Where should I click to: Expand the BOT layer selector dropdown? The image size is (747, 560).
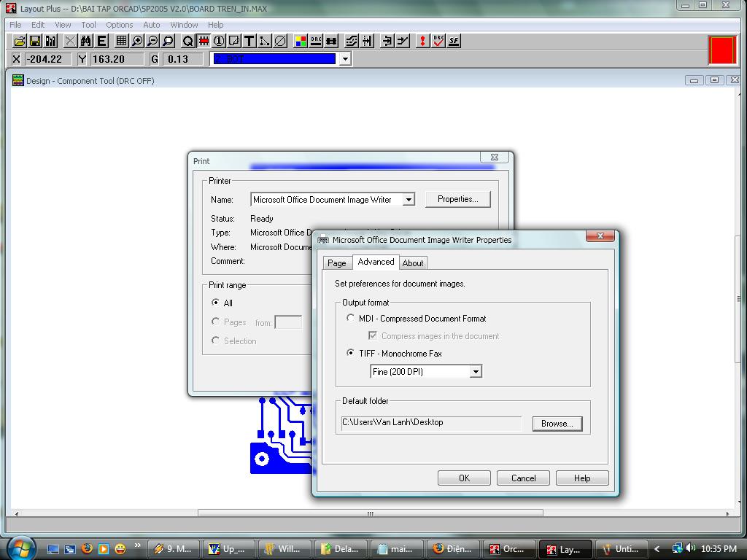tap(345, 59)
